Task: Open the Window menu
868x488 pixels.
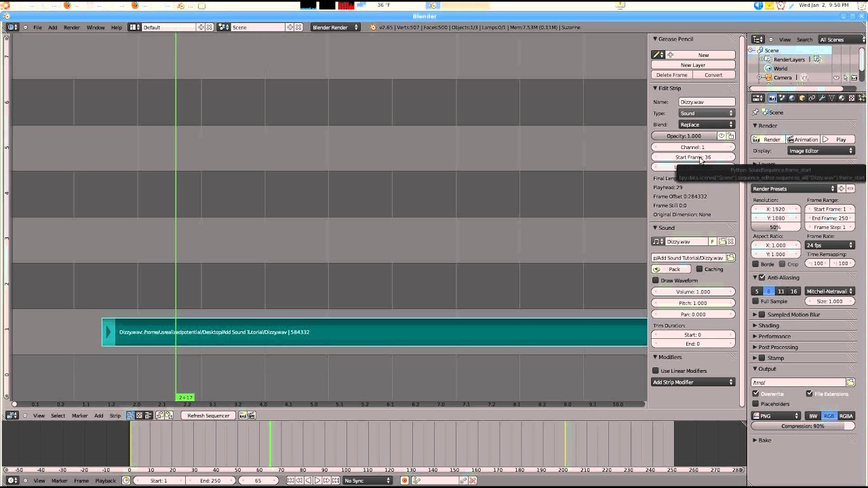Action: 96,27
